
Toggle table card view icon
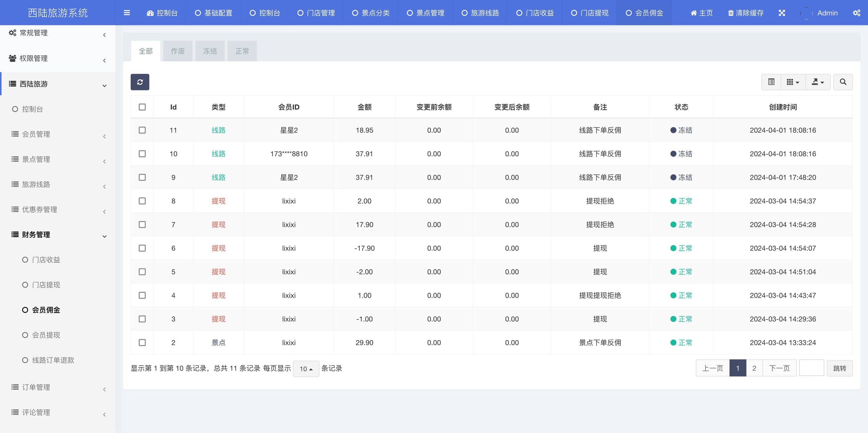click(x=771, y=82)
